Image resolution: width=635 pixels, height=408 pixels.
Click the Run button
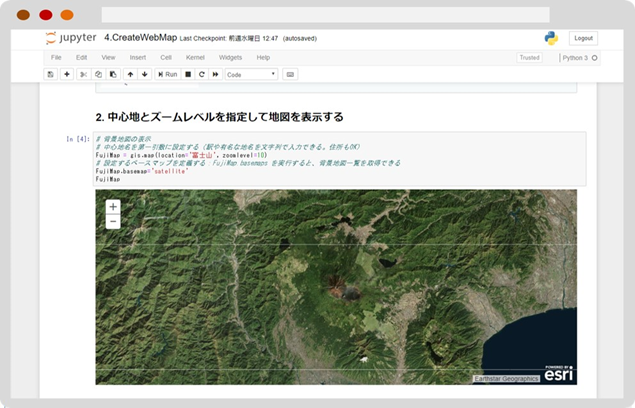click(168, 75)
